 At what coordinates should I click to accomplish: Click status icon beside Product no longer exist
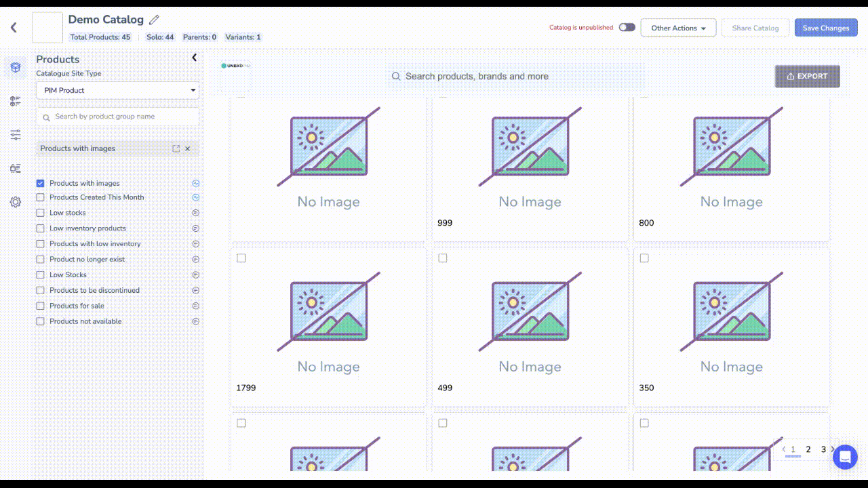pyautogui.click(x=195, y=260)
